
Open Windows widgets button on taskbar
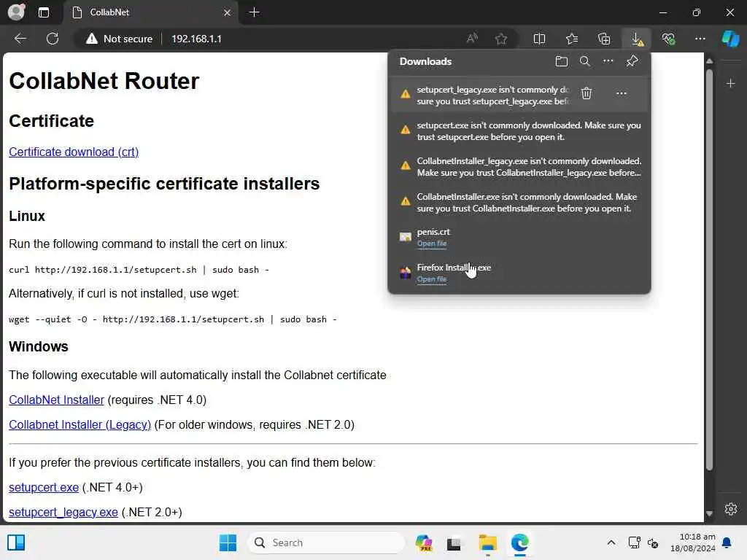(16, 542)
